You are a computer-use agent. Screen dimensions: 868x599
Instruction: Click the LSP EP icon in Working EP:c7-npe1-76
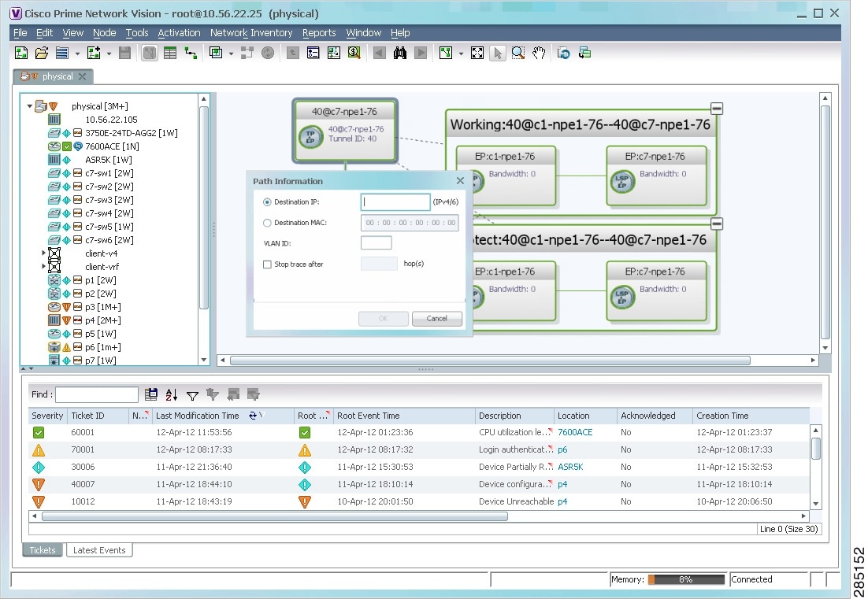pyautogui.click(x=621, y=182)
